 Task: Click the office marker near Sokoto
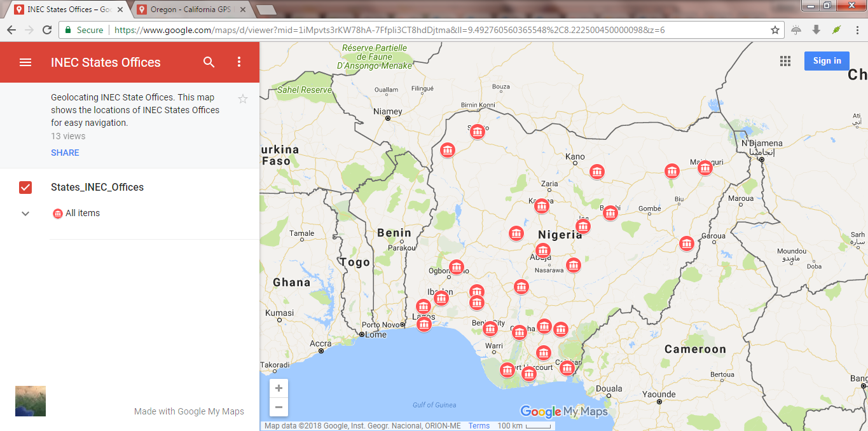(478, 132)
